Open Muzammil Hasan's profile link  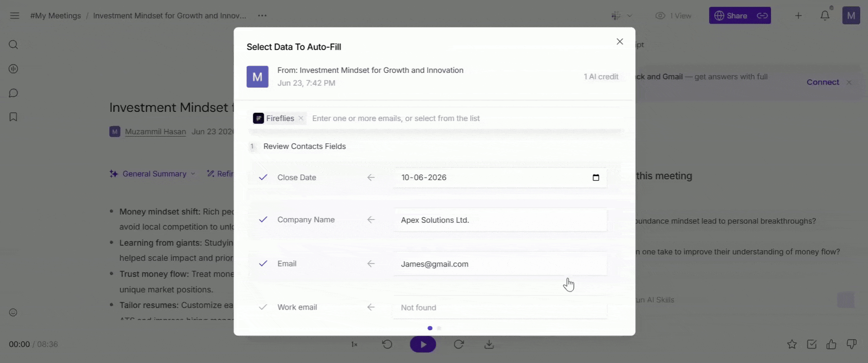[x=156, y=132]
